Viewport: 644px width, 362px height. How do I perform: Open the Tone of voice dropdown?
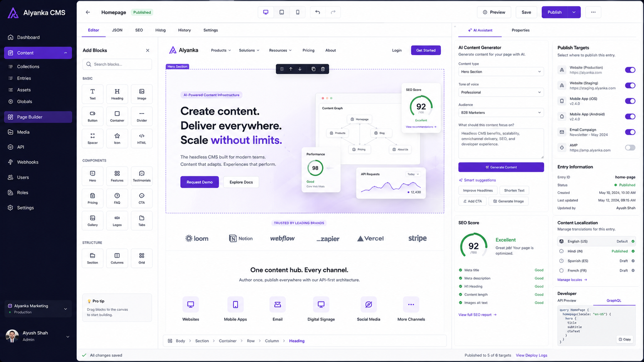501,92
